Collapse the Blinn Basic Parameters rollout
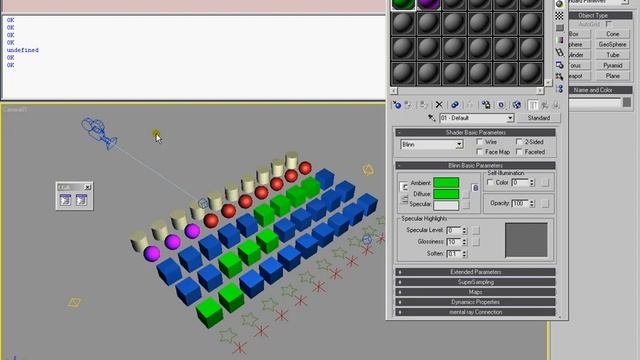640x360 pixels. pyautogui.click(x=475, y=165)
